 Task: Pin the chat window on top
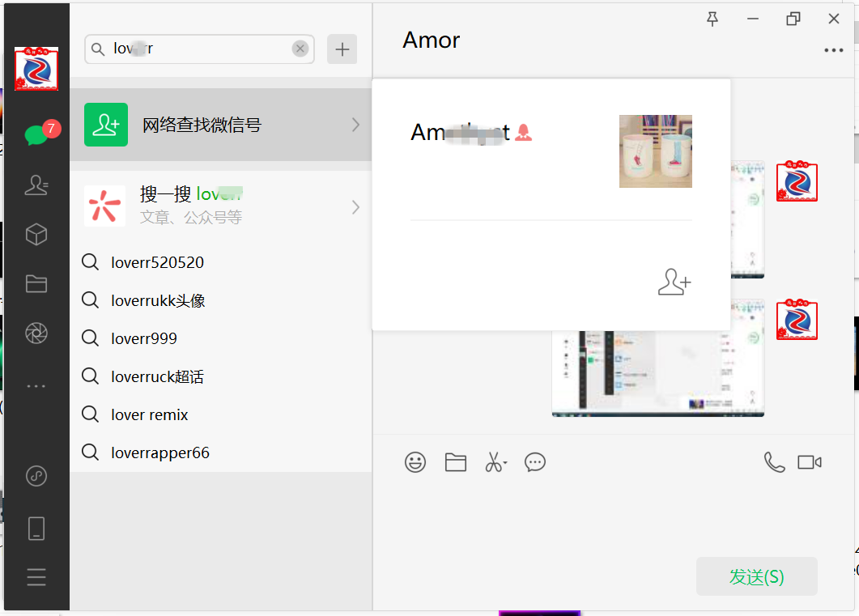pos(712,19)
